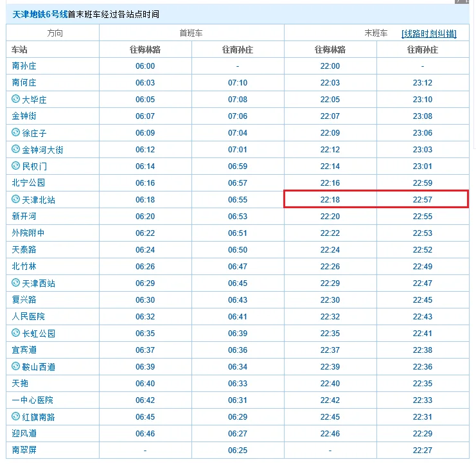
Task: Click transfer icon beside 天津西站
Action: coord(15,283)
